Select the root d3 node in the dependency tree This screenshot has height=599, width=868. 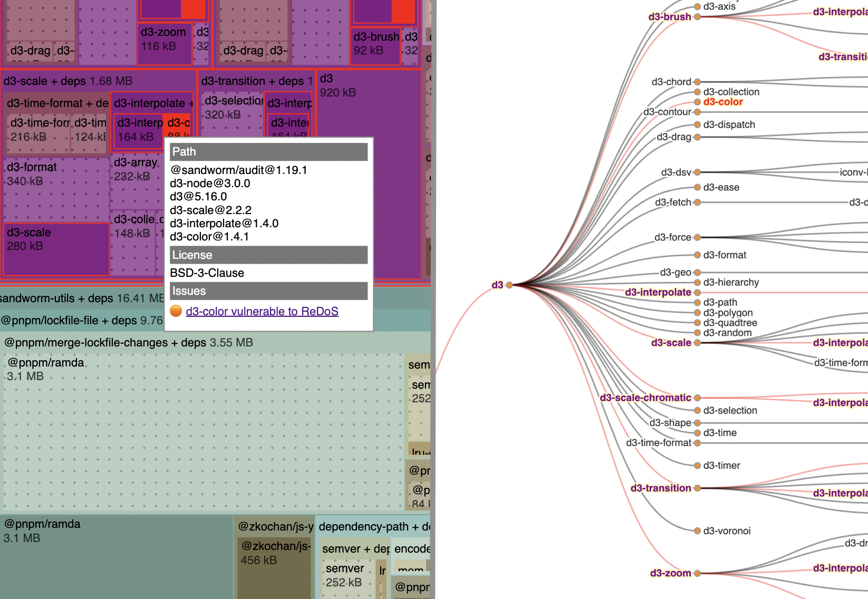tap(509, 285)
